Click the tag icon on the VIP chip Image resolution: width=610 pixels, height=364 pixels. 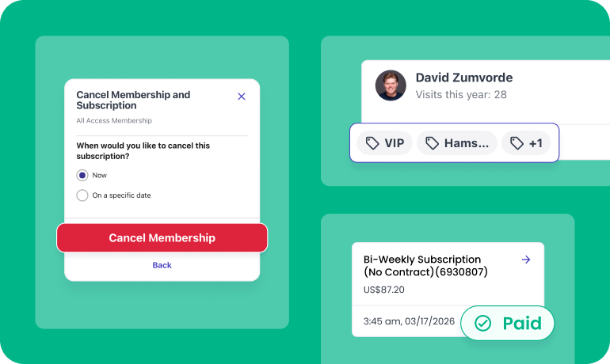[372, 143]
